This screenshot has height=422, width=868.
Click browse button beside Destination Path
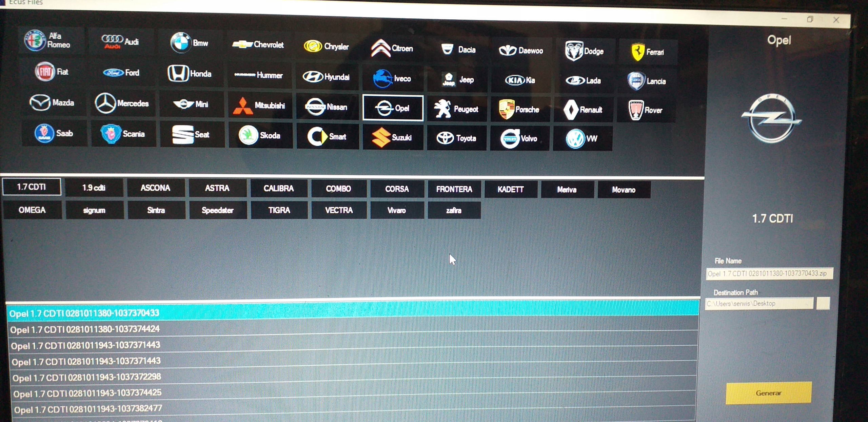(x=823, y=303)
